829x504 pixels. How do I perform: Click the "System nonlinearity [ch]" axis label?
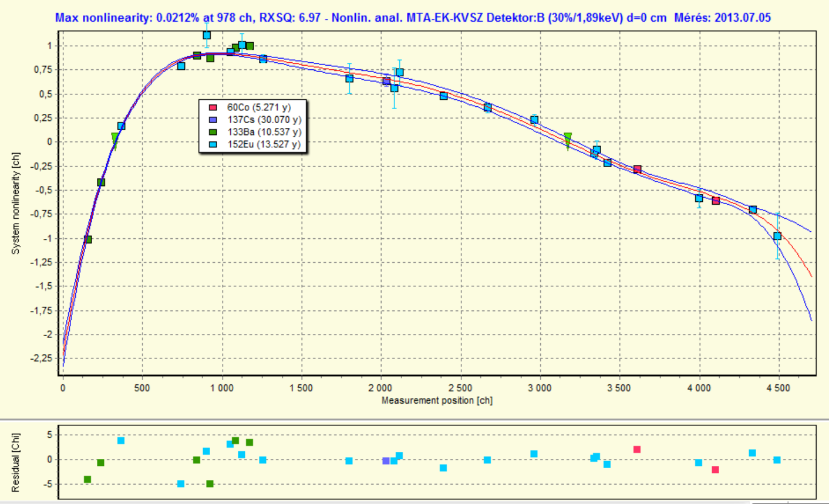(x=16, y=204)
